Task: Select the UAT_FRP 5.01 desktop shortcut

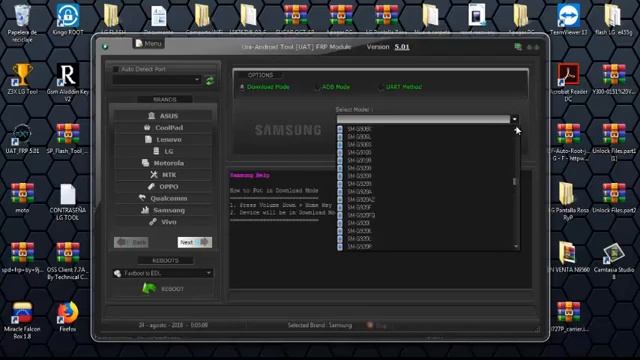Action: [22, 139]
